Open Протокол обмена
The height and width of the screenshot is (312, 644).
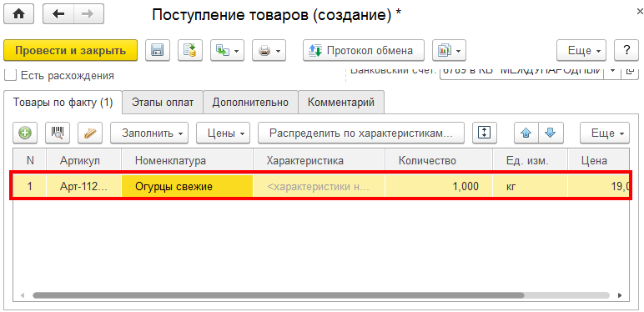coord(364,51)
